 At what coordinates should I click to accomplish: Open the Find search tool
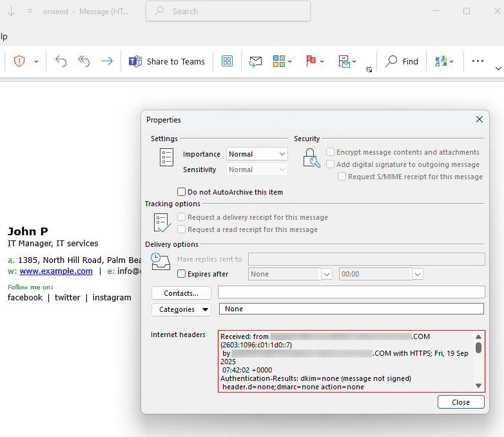coord(402,61)
